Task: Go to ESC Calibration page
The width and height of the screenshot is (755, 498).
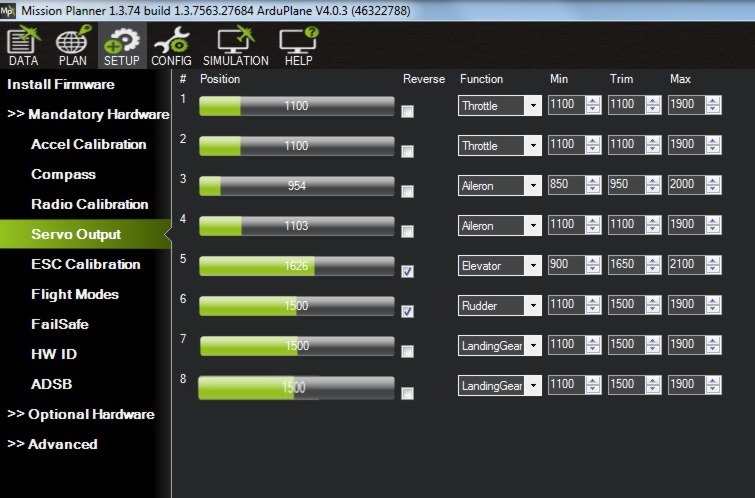Action: (86, 264)
